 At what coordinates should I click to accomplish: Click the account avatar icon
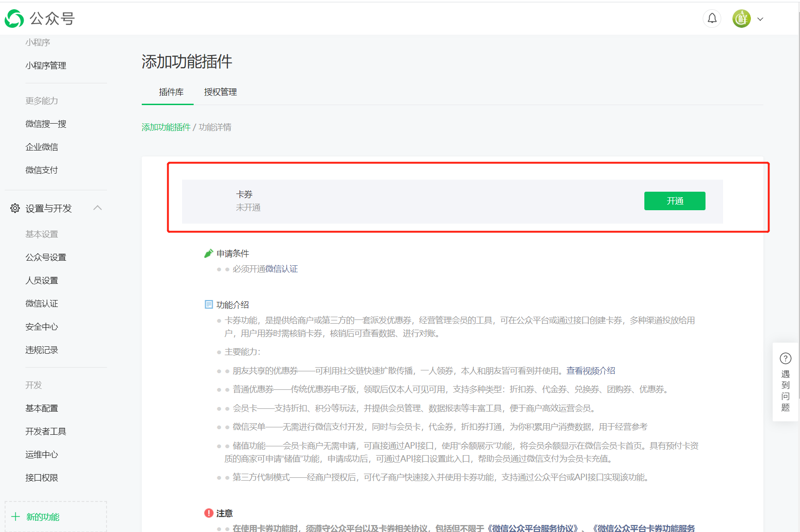coord(741,19)
